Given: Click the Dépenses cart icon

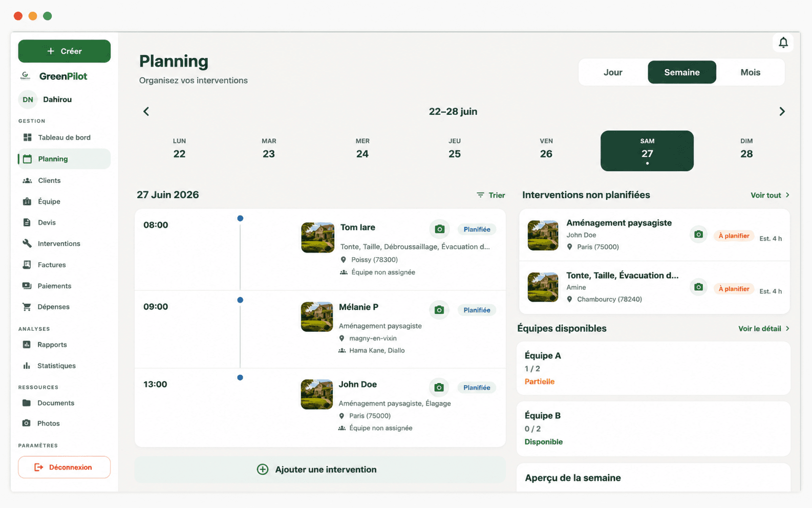Looking at the screenshot, I should pyautogui.click(x=27, y=307).
